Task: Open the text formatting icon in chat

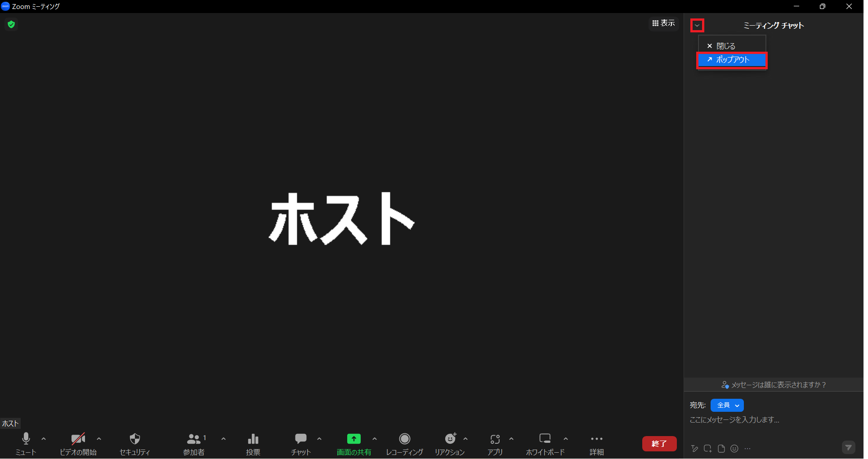Action: tap(695, 449)
